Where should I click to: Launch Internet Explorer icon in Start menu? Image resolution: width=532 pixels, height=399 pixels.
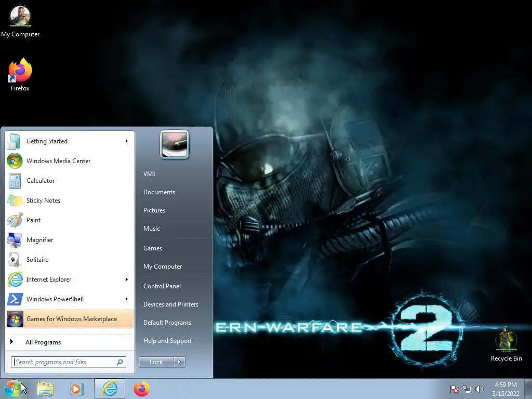[15, 279]
